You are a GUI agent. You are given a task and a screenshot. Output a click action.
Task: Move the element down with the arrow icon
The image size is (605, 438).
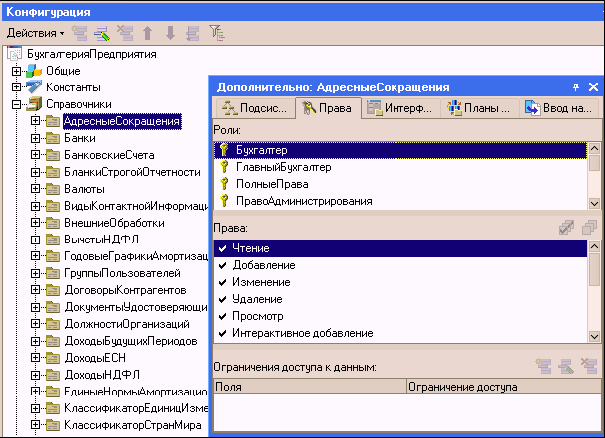[x=170, y=33]
